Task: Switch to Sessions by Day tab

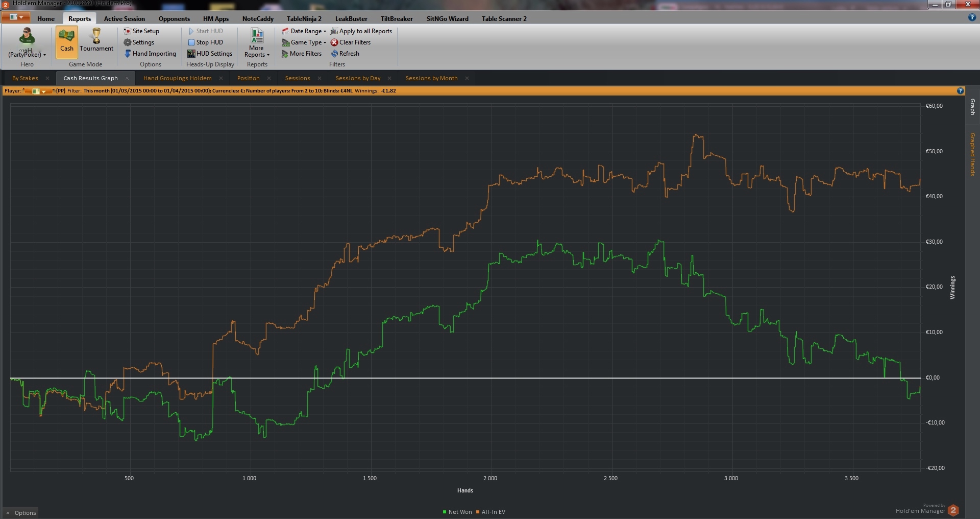Action: (358, 78)
